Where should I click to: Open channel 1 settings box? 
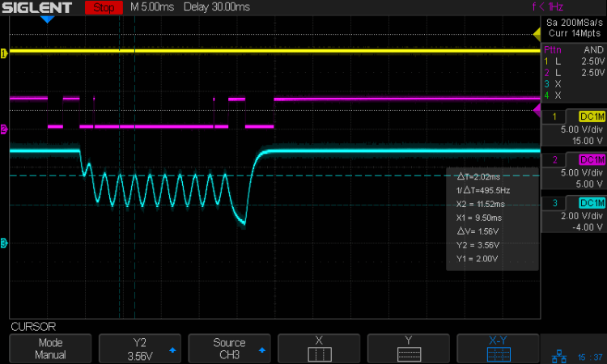click(574, 129)
